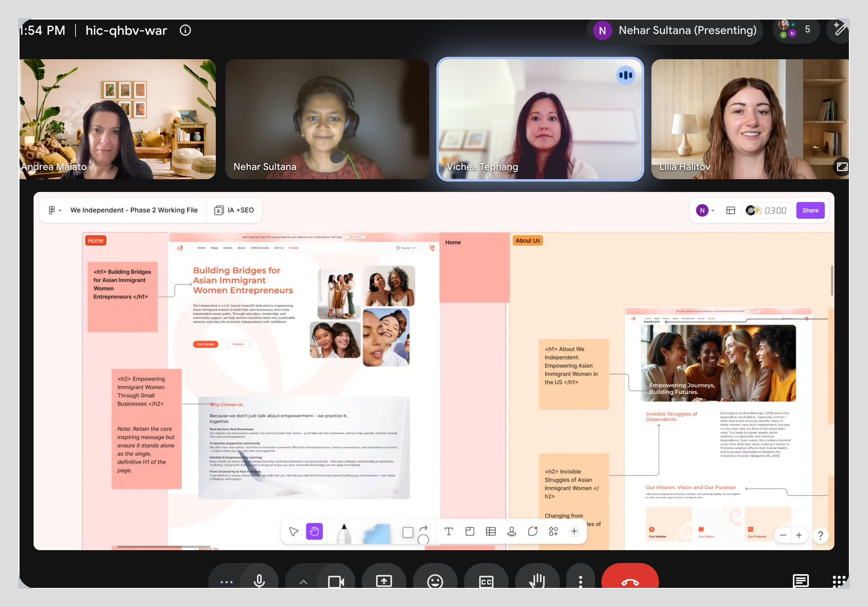The height and width of the screenshot is (607, 868).
Task: Select the Section tool
Action: [470, 531]
